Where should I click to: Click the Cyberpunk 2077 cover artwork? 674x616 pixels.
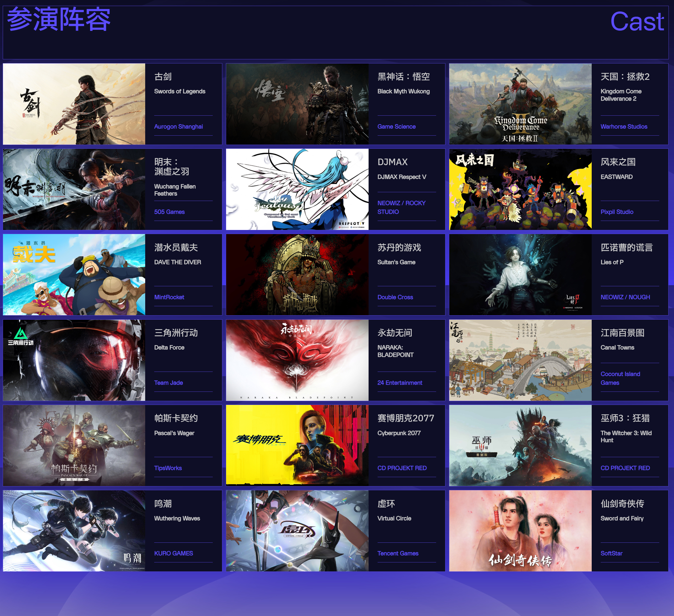(x=297, y=446)
